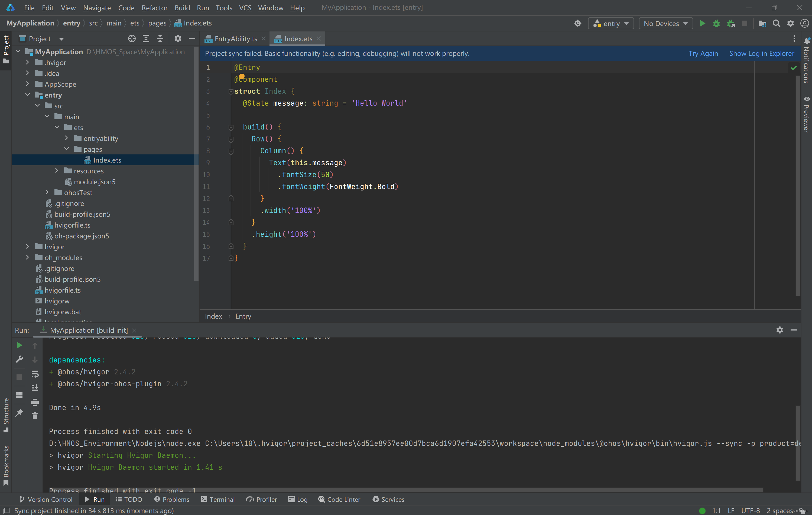Click the Try Again link
Viewport: 812px width, 515px height.
coord(703,53)
